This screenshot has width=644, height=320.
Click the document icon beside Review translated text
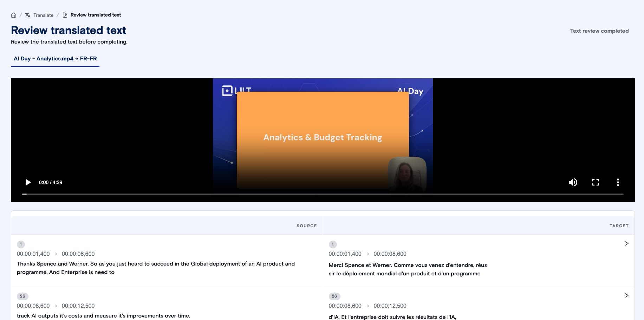click(x=65, y=15)
